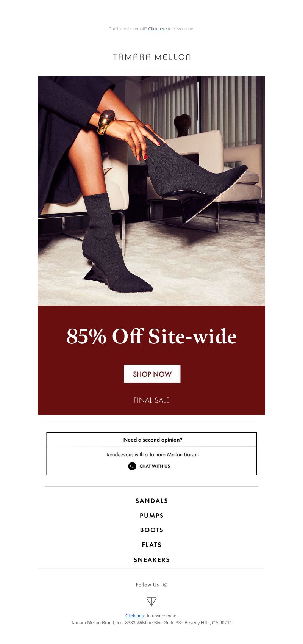Open the PUMPS category
303x644 pixels.
(x=151, y=516)
